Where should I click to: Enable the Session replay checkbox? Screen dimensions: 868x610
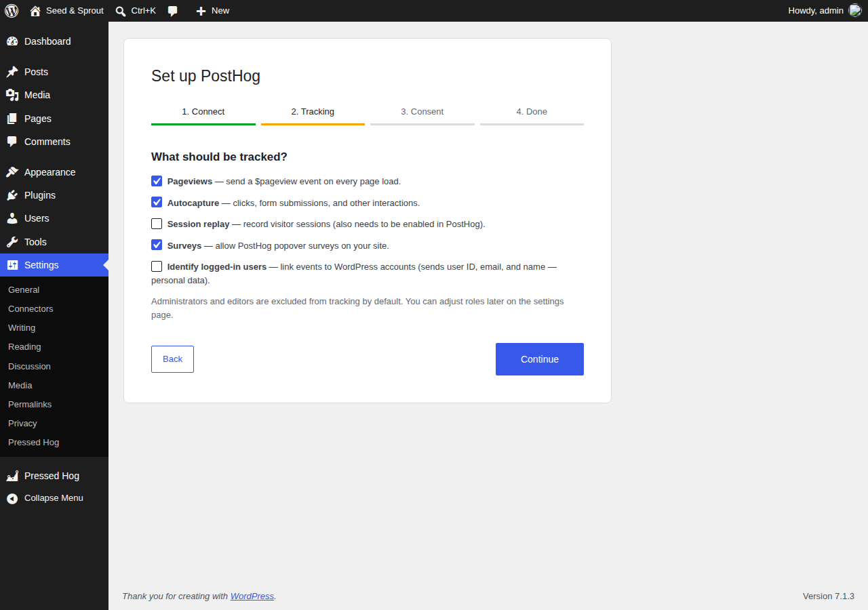[157, 224]
